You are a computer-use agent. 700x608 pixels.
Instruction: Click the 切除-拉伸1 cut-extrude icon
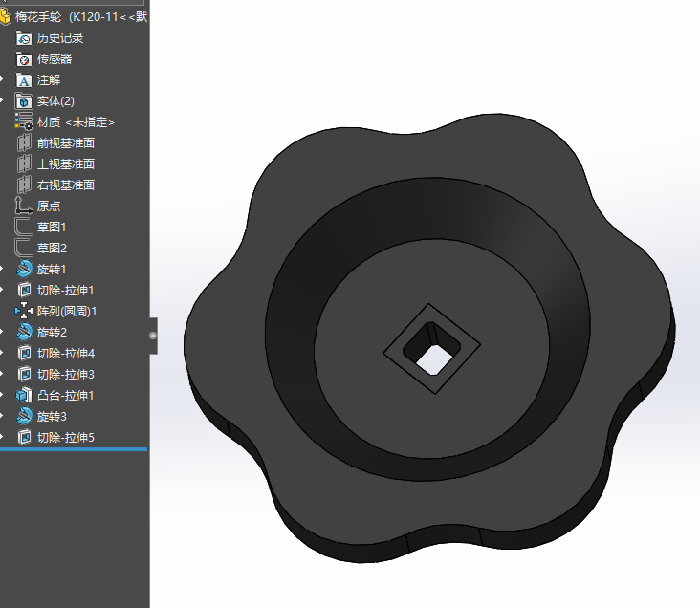click(24, 291)
